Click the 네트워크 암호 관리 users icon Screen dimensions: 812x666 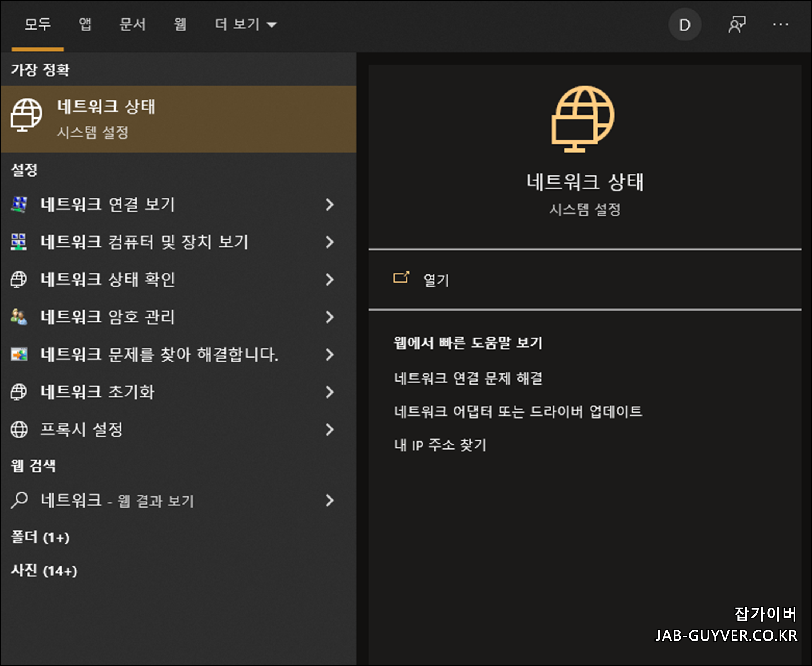point(19,317)
